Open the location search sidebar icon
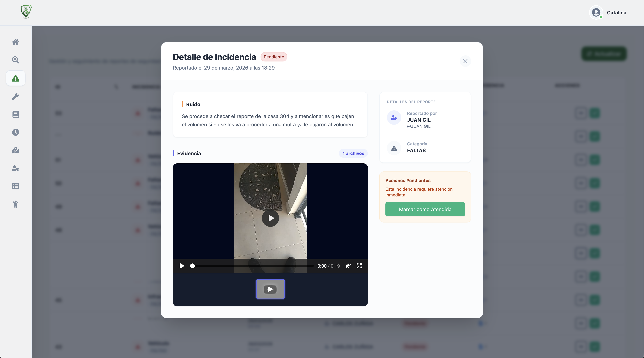644x358 pixels. click(15, 60)
